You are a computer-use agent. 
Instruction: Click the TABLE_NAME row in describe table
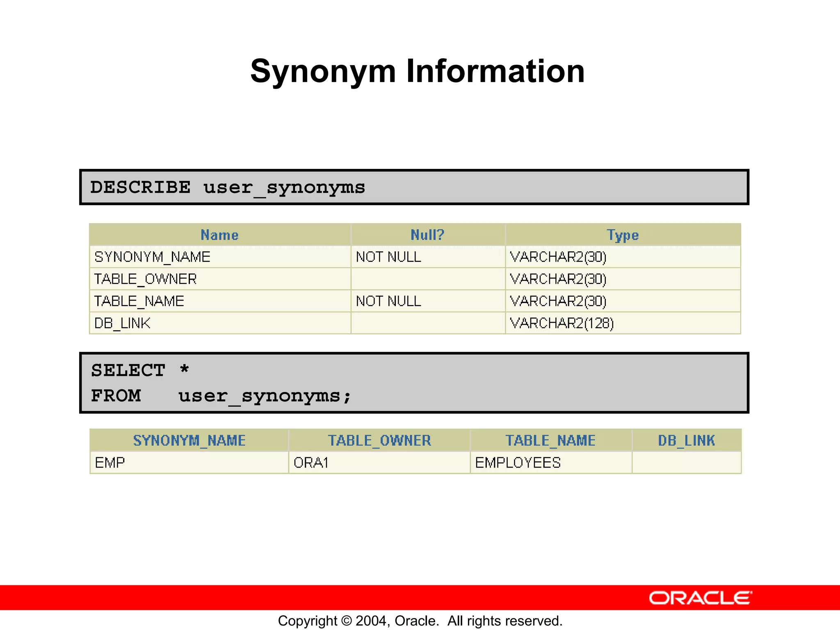139,301
